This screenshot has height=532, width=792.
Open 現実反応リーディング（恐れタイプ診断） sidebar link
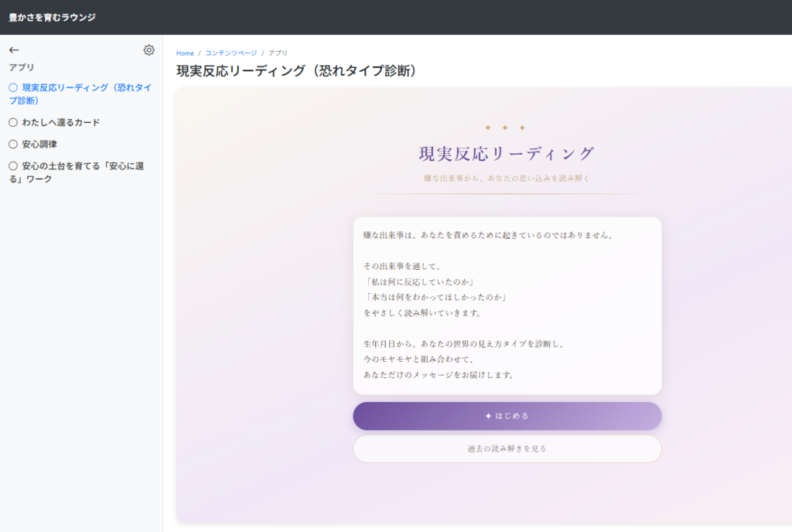tap(80, 94)
